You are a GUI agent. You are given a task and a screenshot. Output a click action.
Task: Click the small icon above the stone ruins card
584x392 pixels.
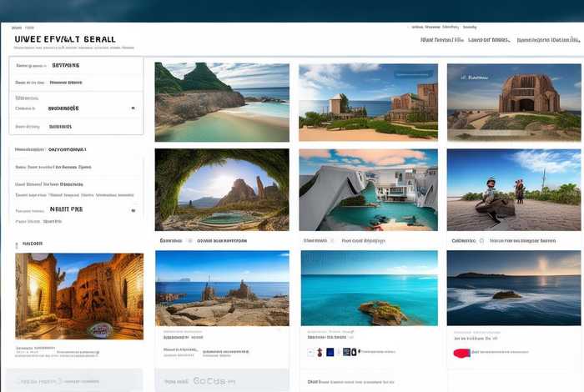pos(18,244)
